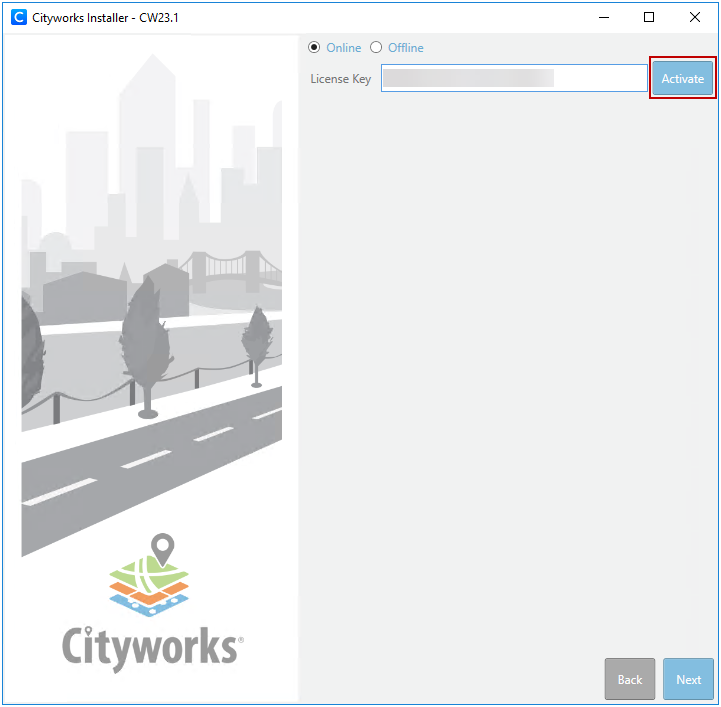Image resolution: width=721 pixels, height=707 pixels.
Task: Click the blue "Offline" label text
Action: pos(405,48)
